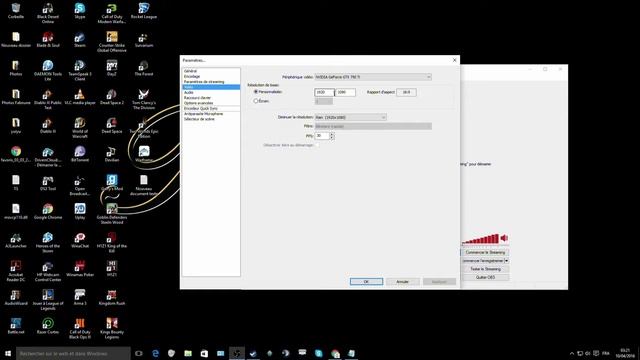
Task: Launch Kingdom Rush desktop shortcut
Action: tap(112, 297)
